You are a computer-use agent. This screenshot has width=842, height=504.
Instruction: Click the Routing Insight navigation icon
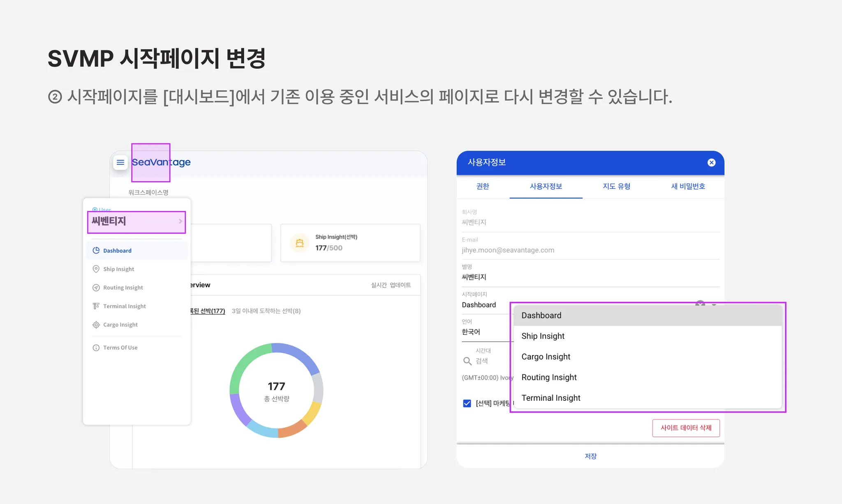click(x=96, y=288)
